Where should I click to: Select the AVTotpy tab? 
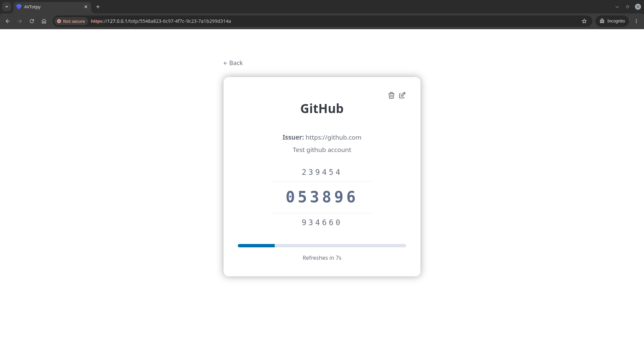click(52, 7)
